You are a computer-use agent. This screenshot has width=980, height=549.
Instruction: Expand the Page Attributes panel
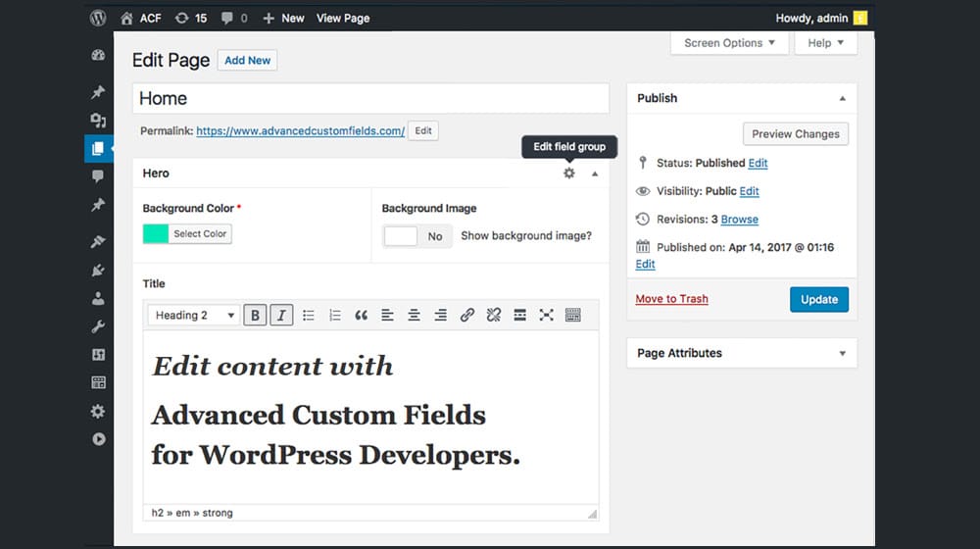(843, 353)
